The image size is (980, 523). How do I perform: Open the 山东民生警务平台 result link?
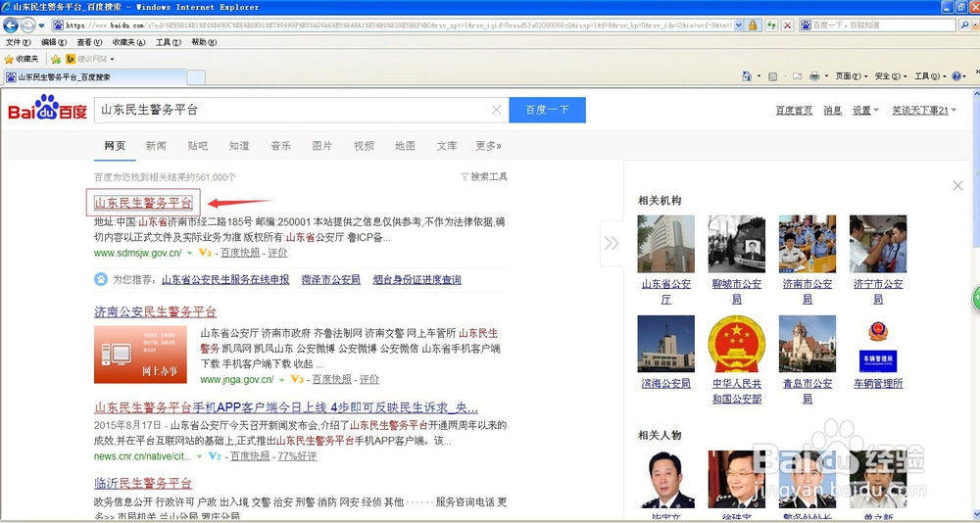[143, 203]
